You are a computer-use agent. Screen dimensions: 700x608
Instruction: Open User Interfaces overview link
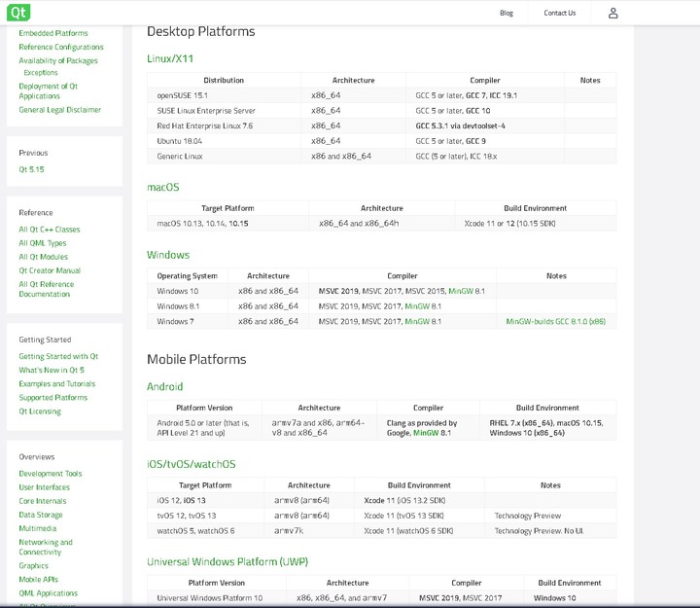click(44, 487)
